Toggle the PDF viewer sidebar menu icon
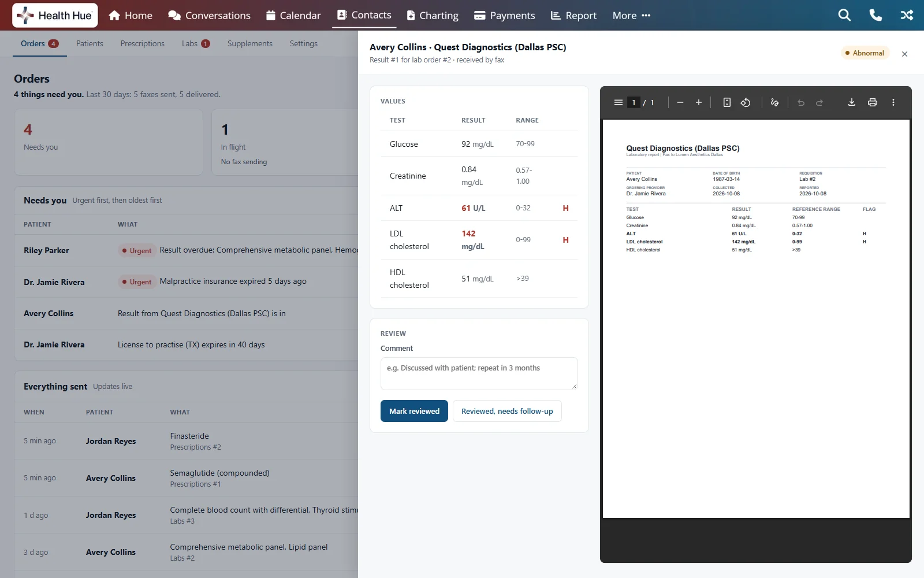The width and height of the screenshot is (924, 578). point(618,102)
